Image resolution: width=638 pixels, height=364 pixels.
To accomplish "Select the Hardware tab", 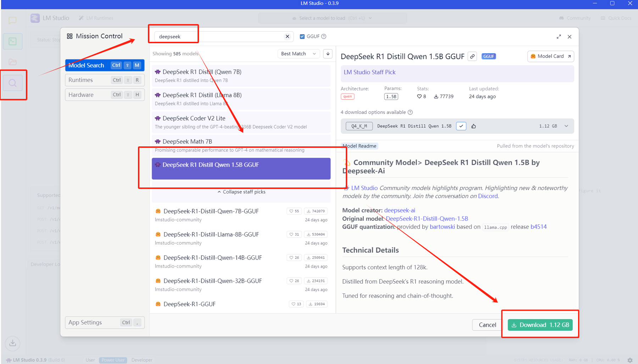I will pos(105,95).
